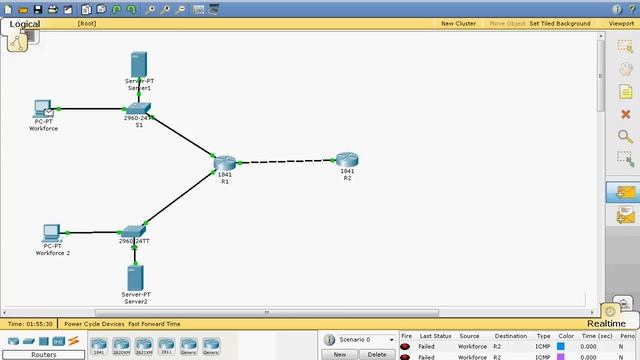Select the Wireless Devices category icon
Image resolution: width=640 pixels, height=360 pixels.
point(58,341)
